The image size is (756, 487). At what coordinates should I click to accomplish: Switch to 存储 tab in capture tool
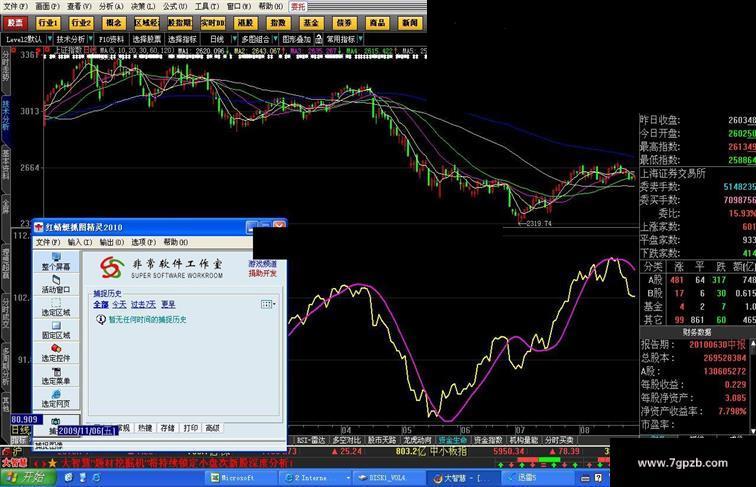[x=167, y=428]
